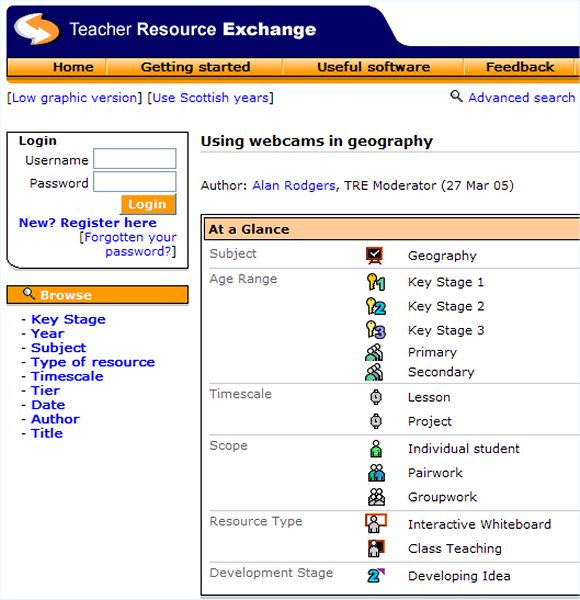Click the Individual student scope icon

(376, 448)
